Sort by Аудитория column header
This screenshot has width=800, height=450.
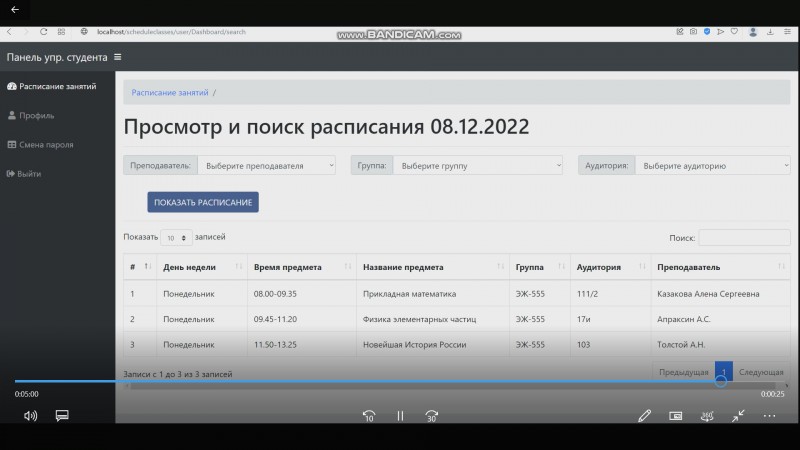[611, 267]
